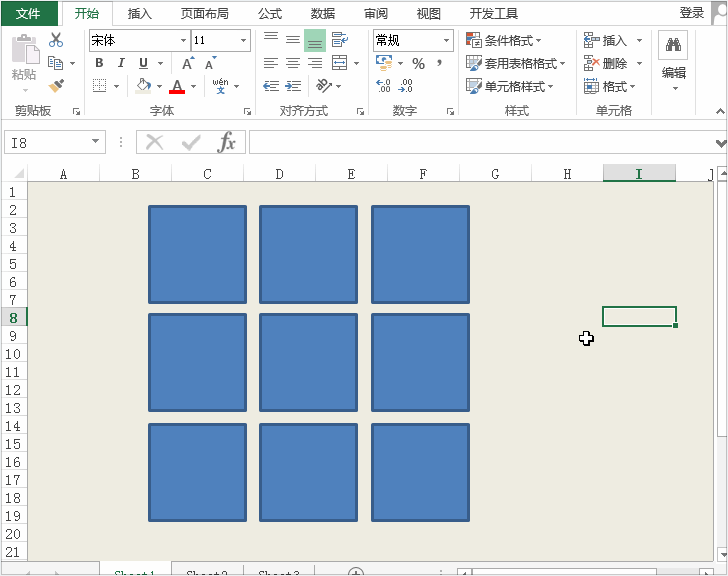Image resolution: width=728 pixels, height=576 pixels.
Task: Switch to the 开发工具 Developer tab
Action: tap(494, 13)
